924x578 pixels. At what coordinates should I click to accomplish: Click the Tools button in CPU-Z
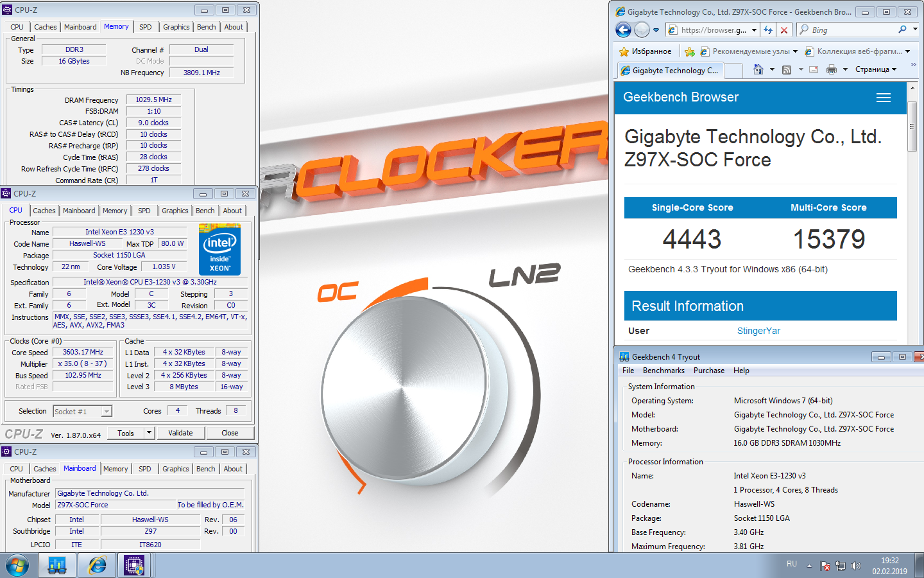click(126, 433)
